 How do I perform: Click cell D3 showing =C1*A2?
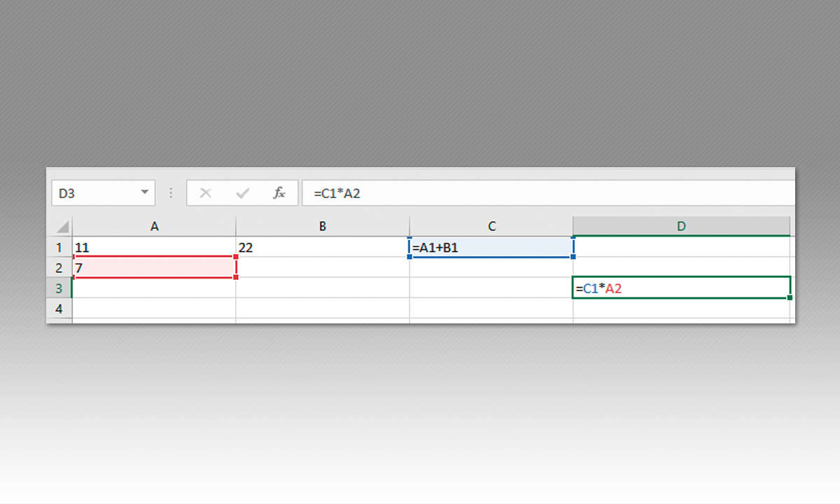pos(681,288)
